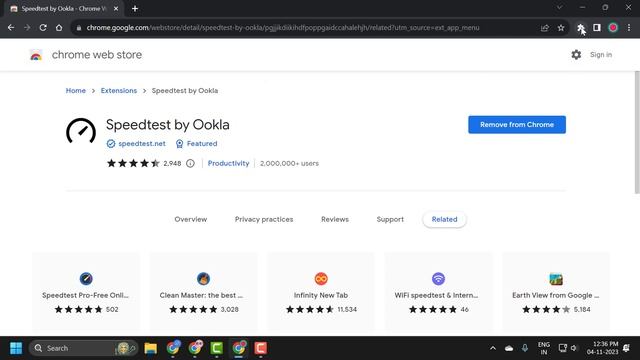
Task: Show rating info icon beside 2,948
Action: (x=190, y=163)
